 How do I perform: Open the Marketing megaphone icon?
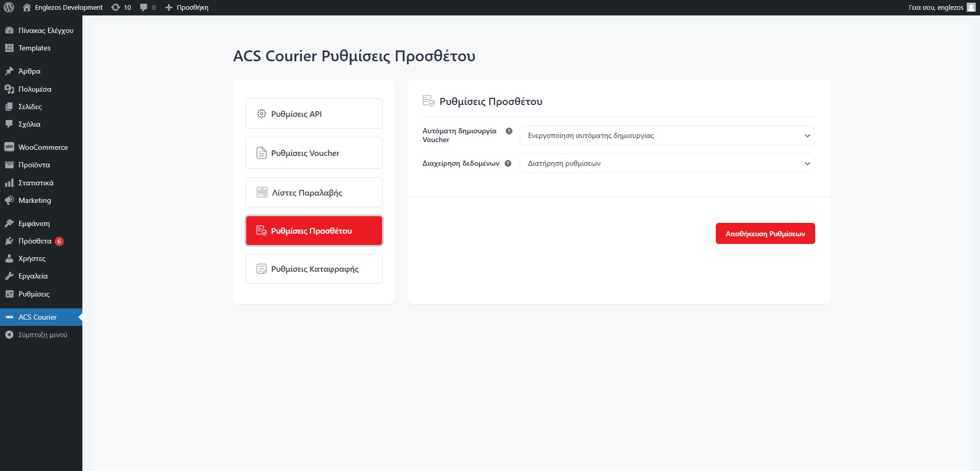point(9,200)
